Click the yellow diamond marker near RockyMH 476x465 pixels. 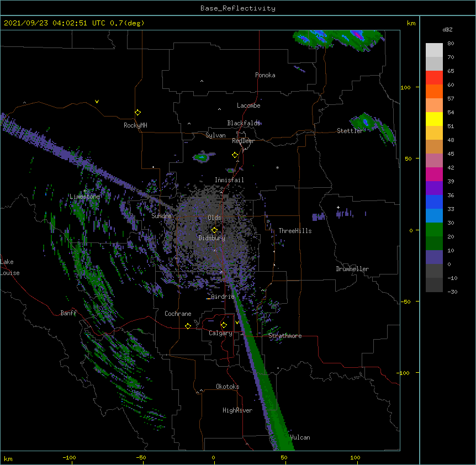[x=137, y=112]
